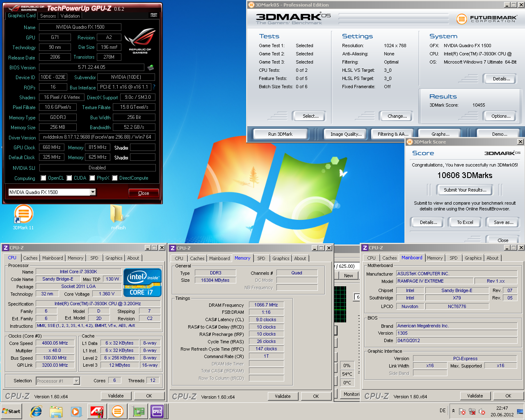Click OK in the Mainboard CPU-Z window
This screenshot has height=420, width=525.
point(508,396)
